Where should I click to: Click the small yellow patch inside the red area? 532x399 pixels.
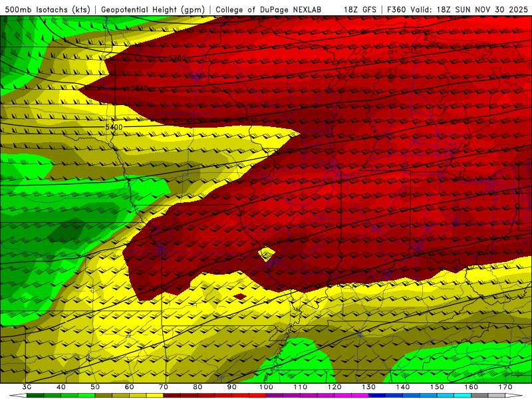(x=267, y=254)
